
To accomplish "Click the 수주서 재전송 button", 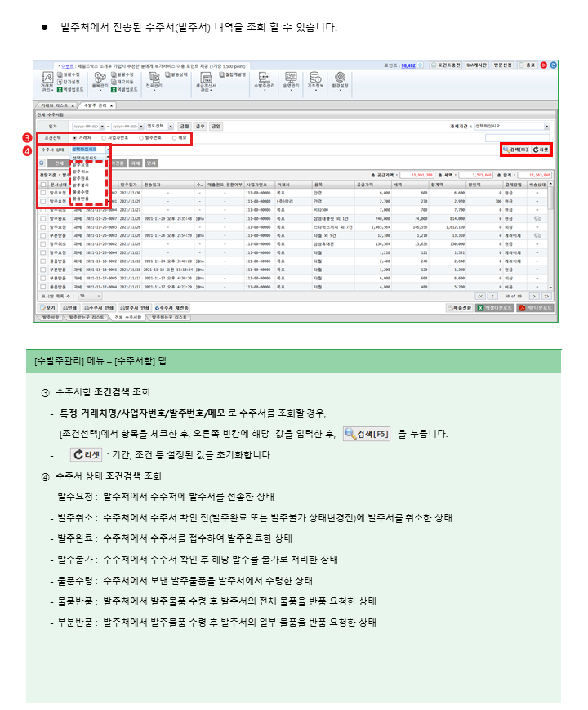I will (x=171, y=308).
